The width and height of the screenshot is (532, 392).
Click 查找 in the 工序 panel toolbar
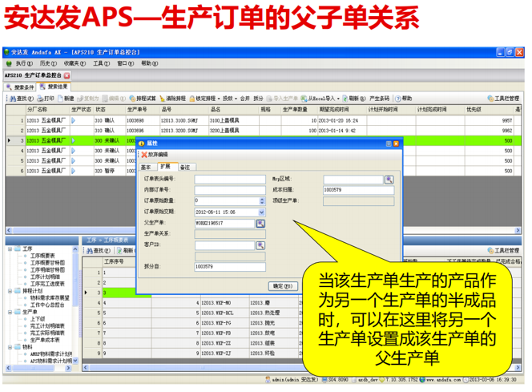click(x=99, y=250)
